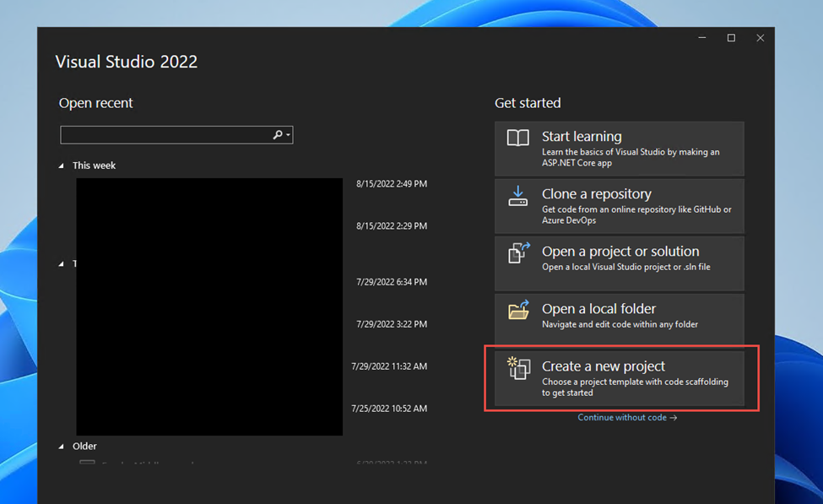Collapse the Older group
The width and height of the screenshot is (823, 504).
pos(61,447)
